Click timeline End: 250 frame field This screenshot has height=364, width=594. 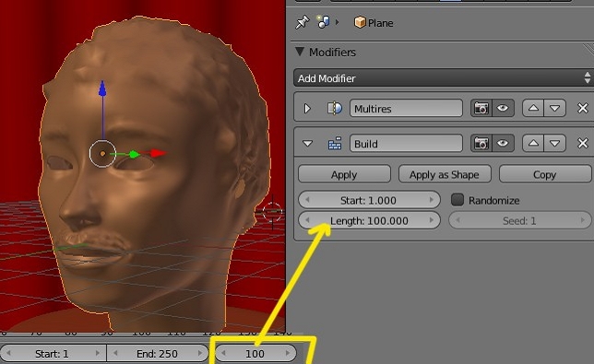pyautogui.click(x=157, y=354)
